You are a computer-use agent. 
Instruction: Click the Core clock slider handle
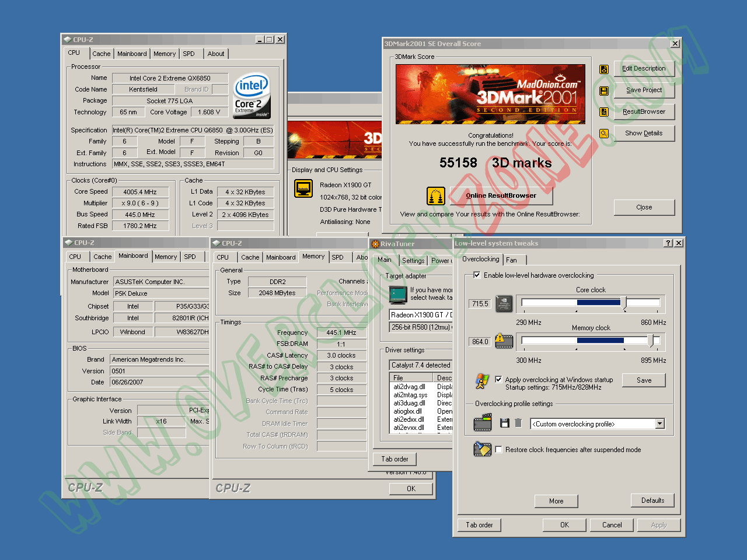coord(624,303)
